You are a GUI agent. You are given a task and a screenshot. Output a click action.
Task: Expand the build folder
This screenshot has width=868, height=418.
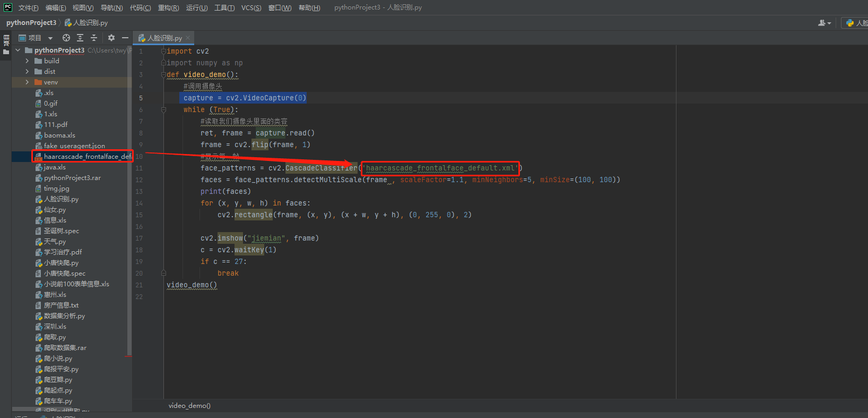click(x=27, y=61)
